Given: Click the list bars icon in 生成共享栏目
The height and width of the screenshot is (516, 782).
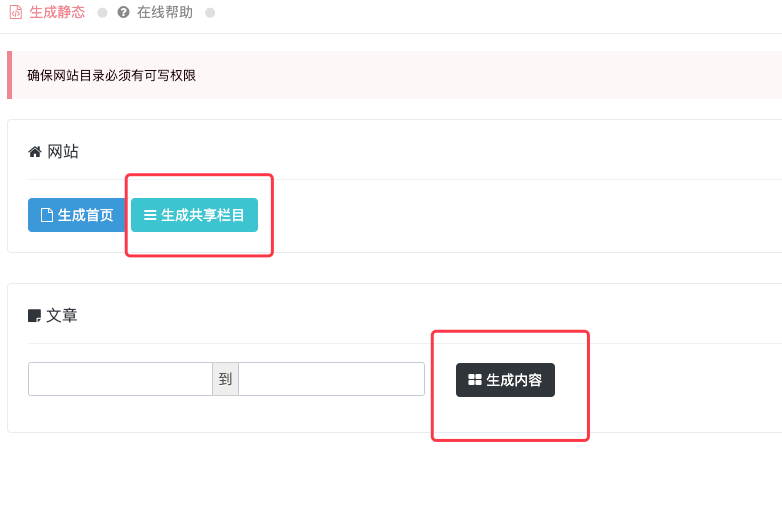Looking at the screenshot, I should (150, 215).
